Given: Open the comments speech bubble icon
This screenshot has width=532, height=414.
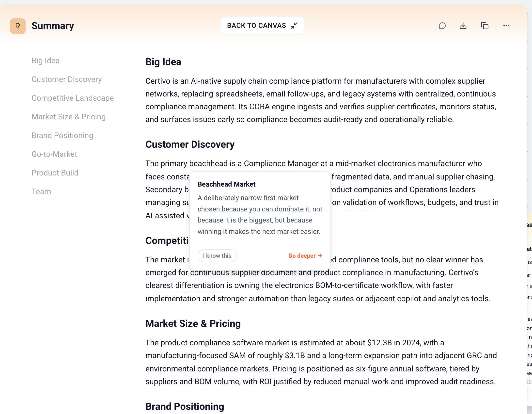Looking at the screenshot, I should 442,26.
